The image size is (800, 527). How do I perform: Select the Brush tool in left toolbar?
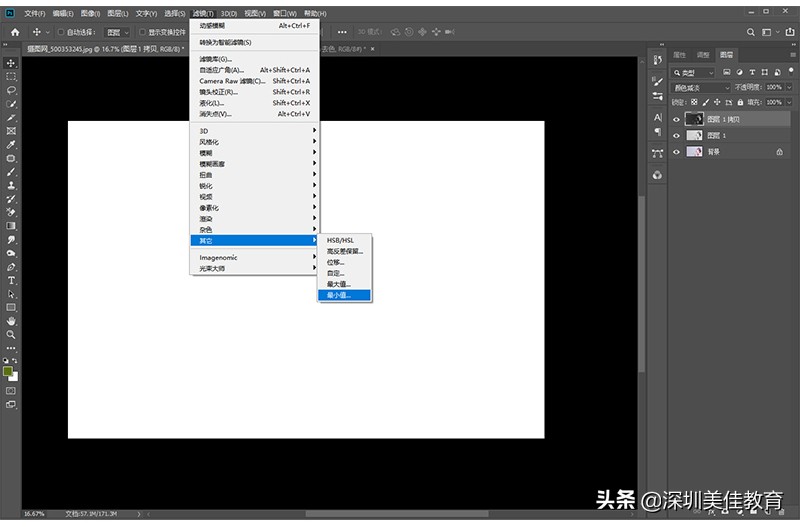[x=11, y=172]
